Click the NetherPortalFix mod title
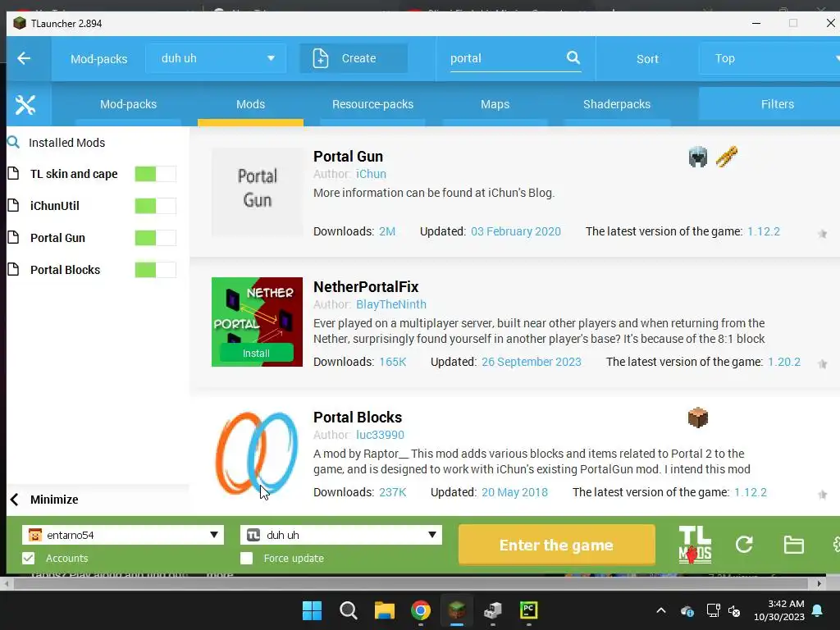The width and height of the screenshot is (840, 630). pos(366,286)
